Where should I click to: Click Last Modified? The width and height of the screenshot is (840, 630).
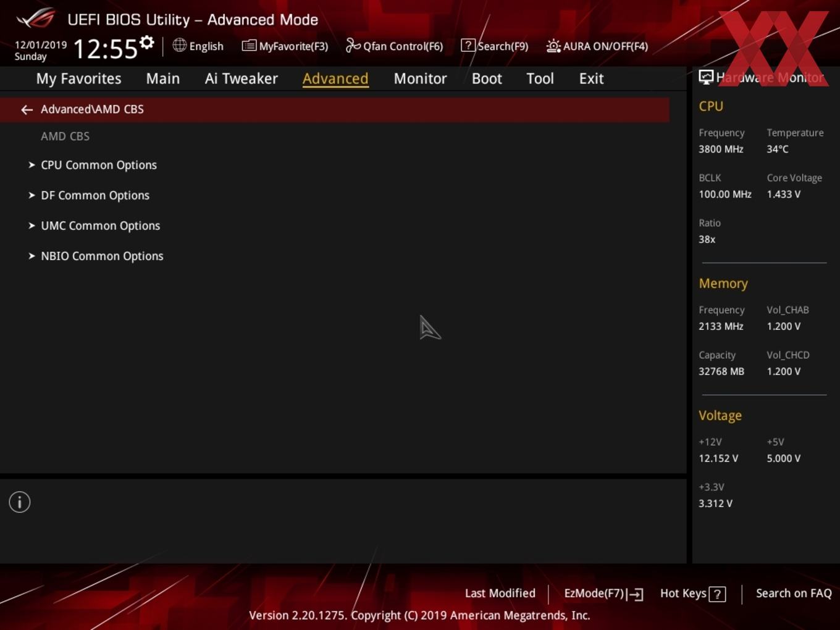click(x=500, y=593)
